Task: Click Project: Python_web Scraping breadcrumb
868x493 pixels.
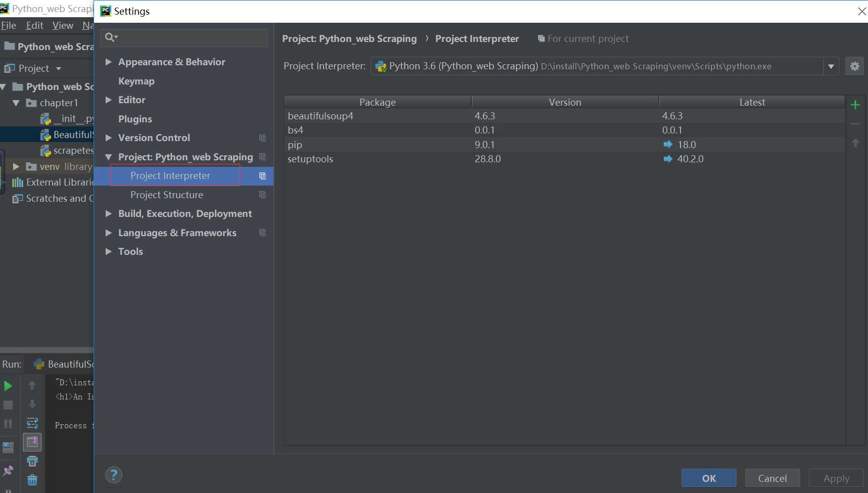Action: pos(349,38)
